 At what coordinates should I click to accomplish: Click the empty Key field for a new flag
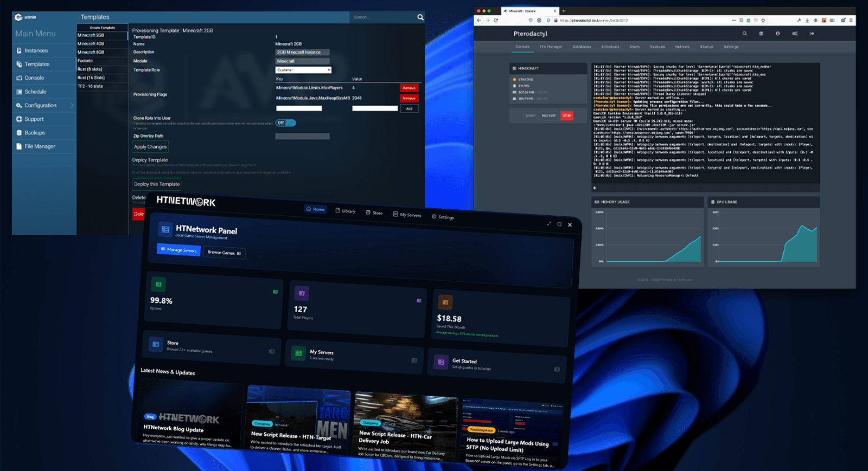click(299, 108)
